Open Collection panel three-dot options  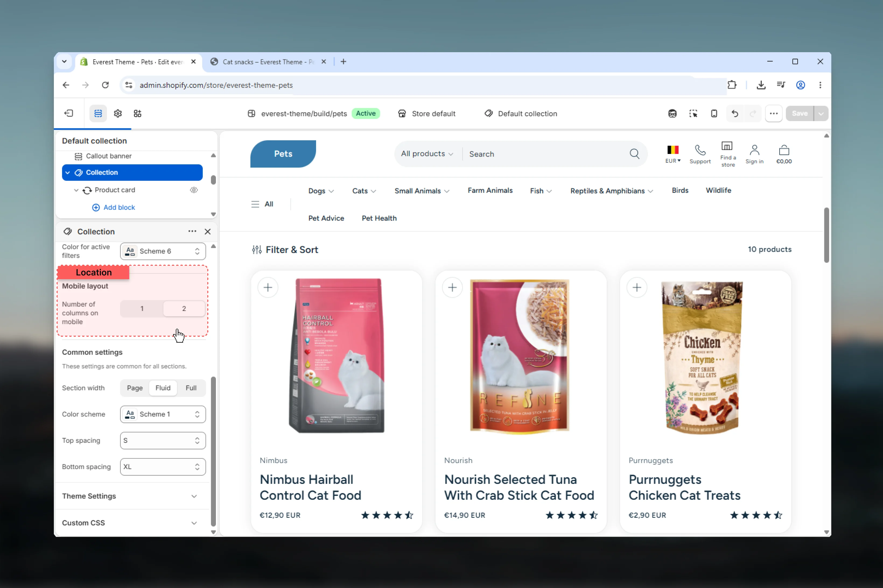point(192,231)
